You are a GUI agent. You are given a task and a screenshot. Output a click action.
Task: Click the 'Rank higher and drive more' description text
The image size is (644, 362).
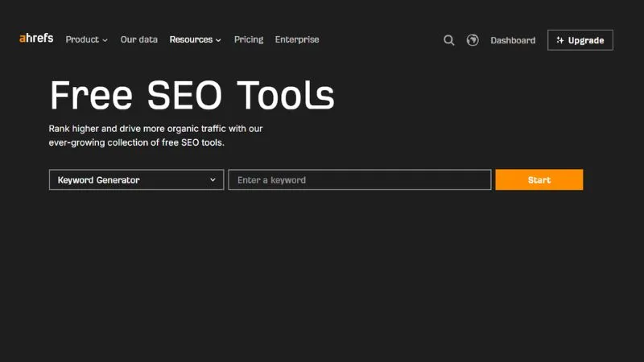[x=155, y=135]
